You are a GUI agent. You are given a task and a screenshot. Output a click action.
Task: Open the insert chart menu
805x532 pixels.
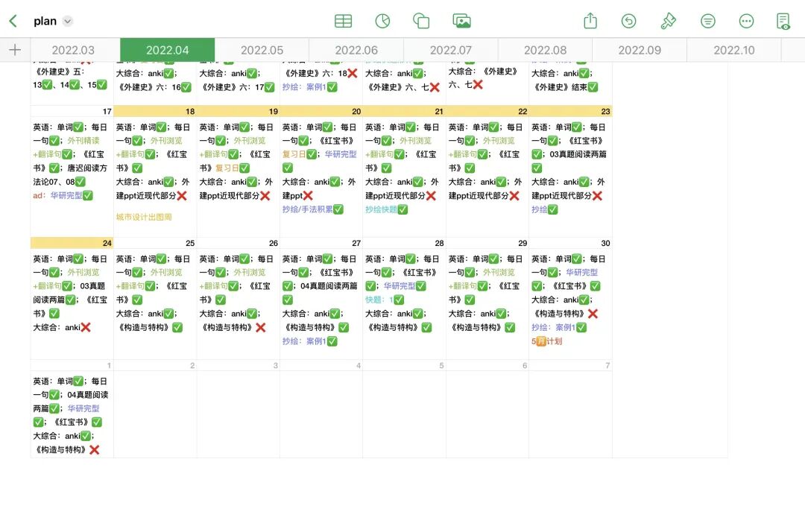[382, 21]
